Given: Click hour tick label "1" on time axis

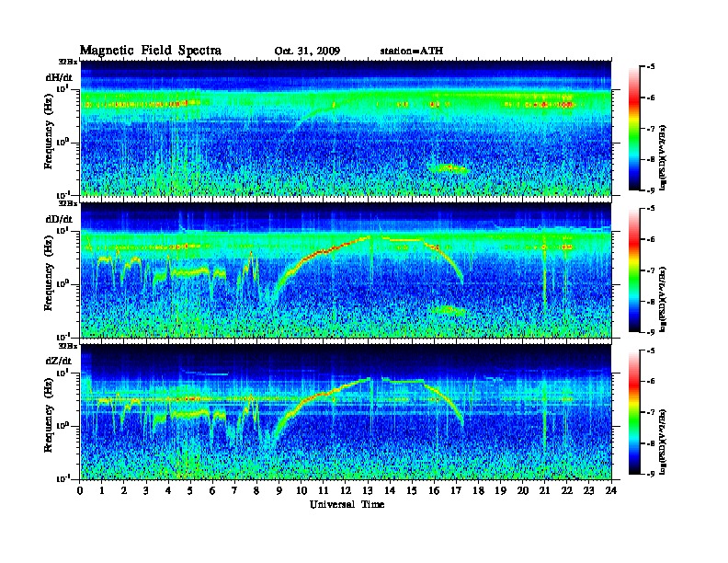Looking at the screenshot, I should [102, 491].
